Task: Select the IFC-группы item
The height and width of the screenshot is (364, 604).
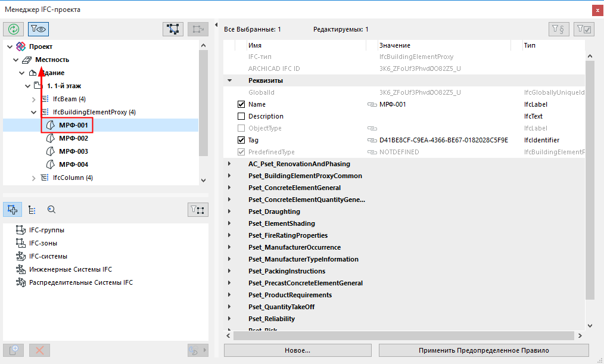Action: point(46,230)
